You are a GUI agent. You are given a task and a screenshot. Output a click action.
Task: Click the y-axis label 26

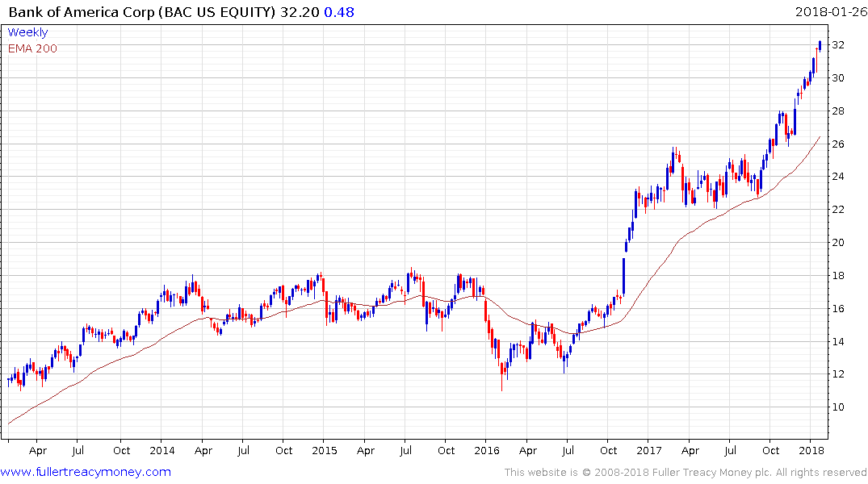[x=838, y=144]
